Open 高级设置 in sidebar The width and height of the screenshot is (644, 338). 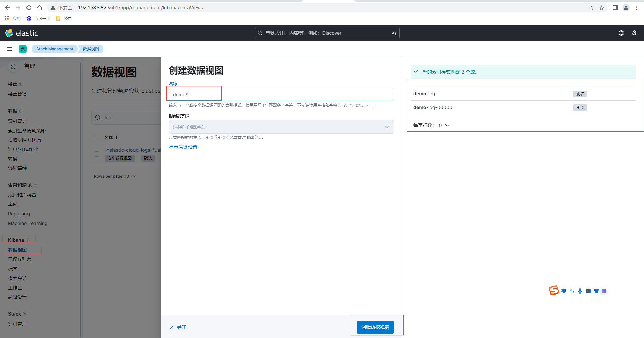(17, 297)
